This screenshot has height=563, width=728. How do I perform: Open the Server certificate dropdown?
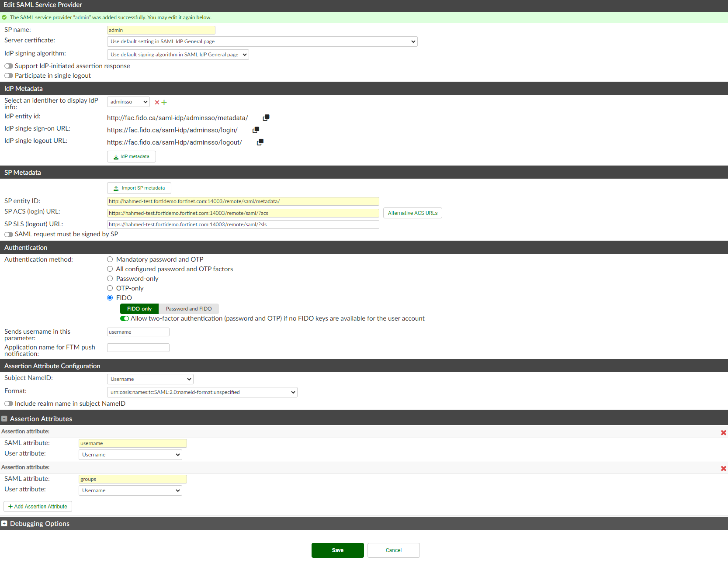262,41
